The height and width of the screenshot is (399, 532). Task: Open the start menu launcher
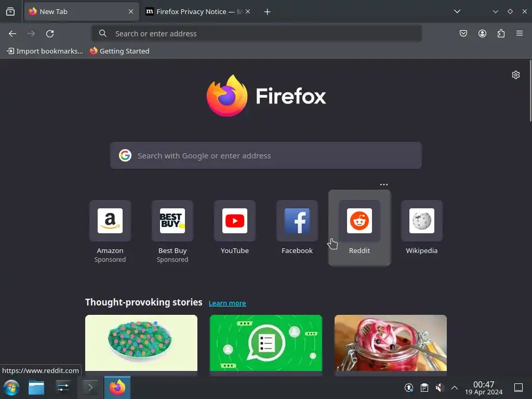(x=11, y=388)
